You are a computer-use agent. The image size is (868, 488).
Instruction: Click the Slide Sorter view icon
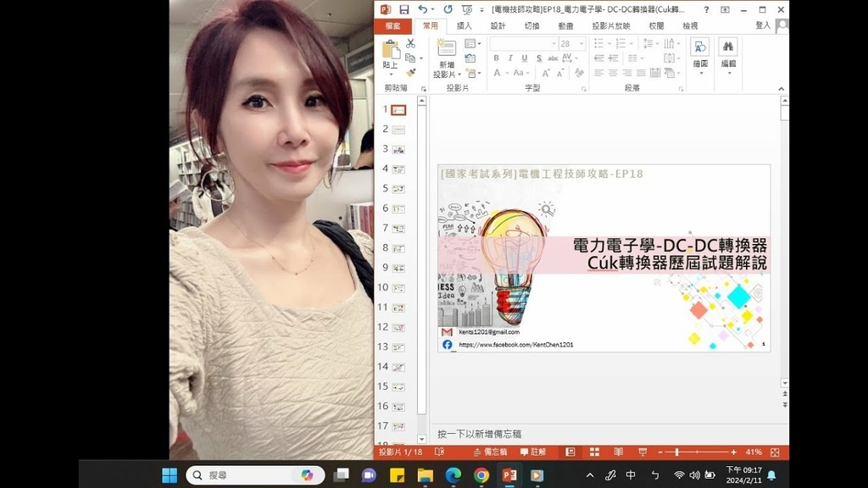(x=594, y=452)
